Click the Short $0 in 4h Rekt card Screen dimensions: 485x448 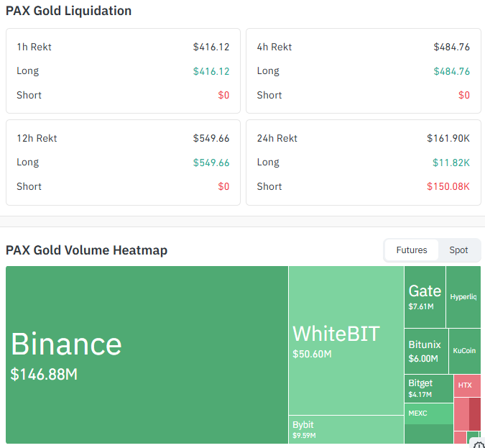(x=464, y=95)
